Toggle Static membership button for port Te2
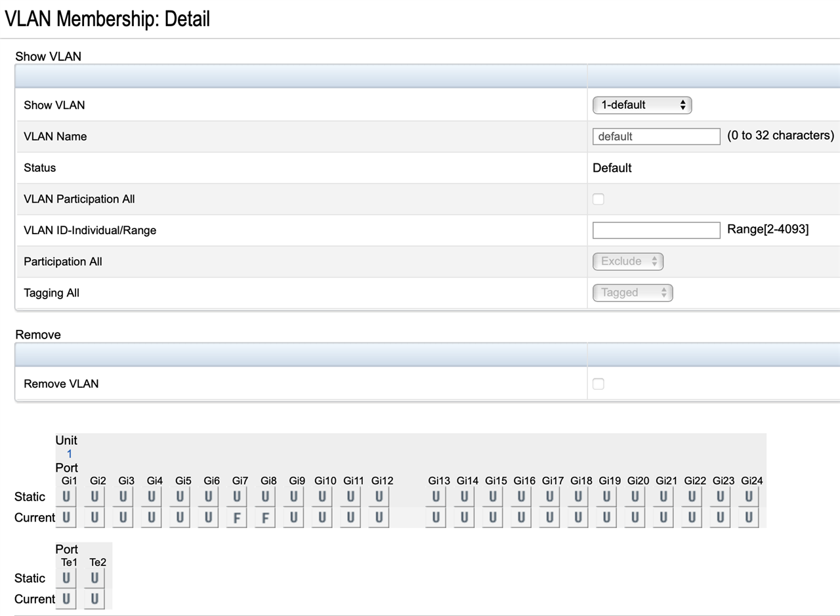 click(94, 578)
